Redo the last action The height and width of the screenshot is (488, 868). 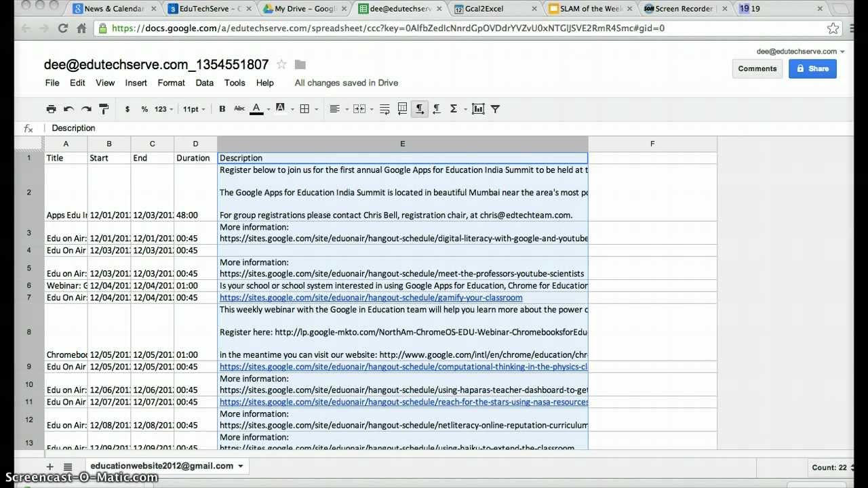coord(86,109)
